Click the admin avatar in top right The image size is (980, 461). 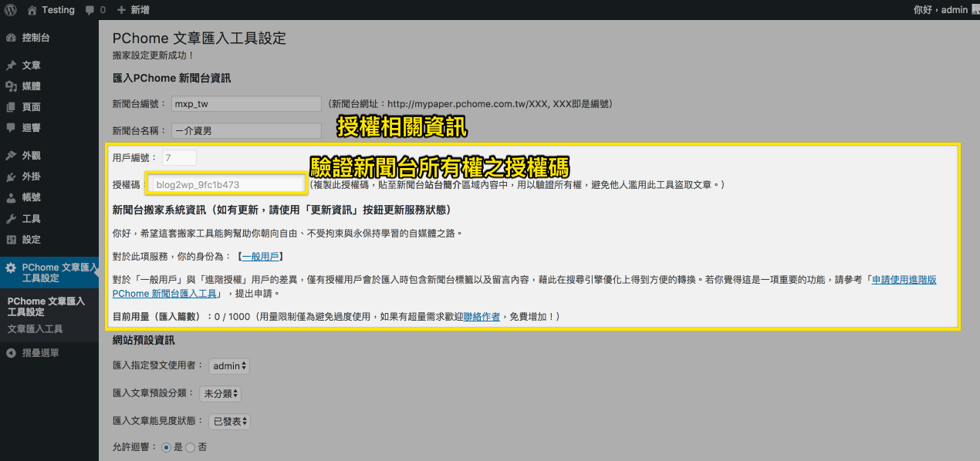(975, 10)
